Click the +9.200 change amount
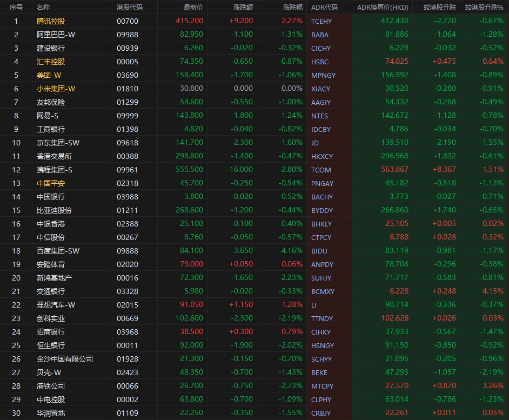This screenshot has width=509, height=420. pyautogui.click(x=241, y=21)
